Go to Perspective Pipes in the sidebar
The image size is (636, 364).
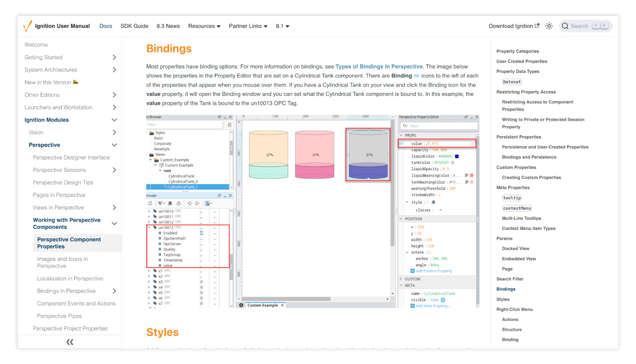click(60, 316)
